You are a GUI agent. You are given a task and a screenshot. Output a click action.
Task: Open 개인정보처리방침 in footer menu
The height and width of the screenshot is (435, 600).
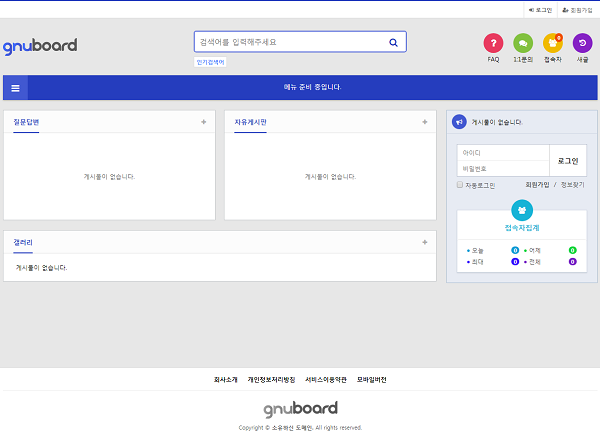tap(271, 380)
